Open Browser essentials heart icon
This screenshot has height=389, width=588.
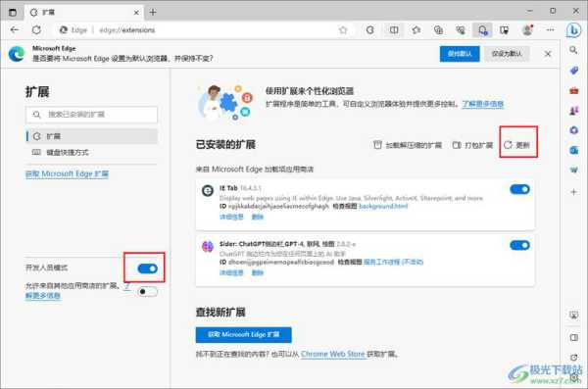[461, 30]
